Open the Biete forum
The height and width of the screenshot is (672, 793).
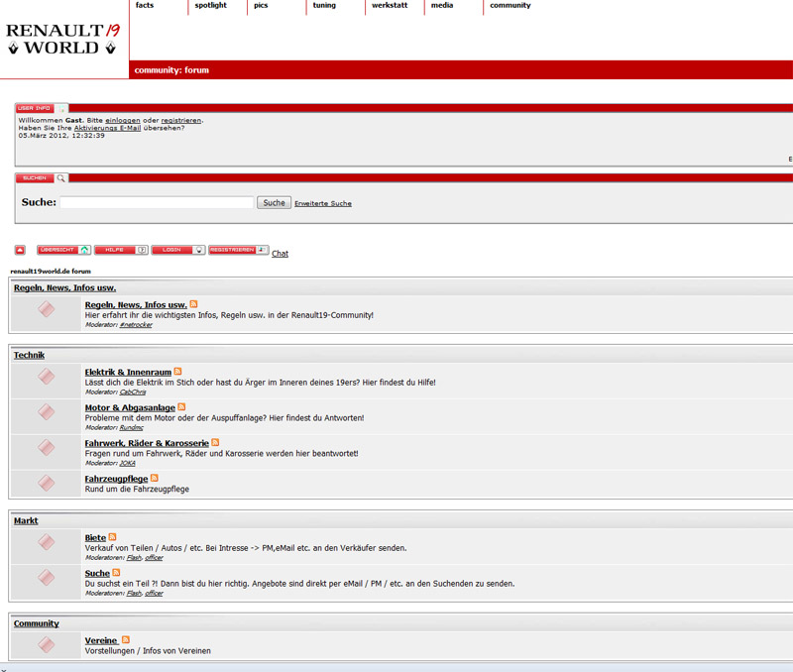[95, 537]
